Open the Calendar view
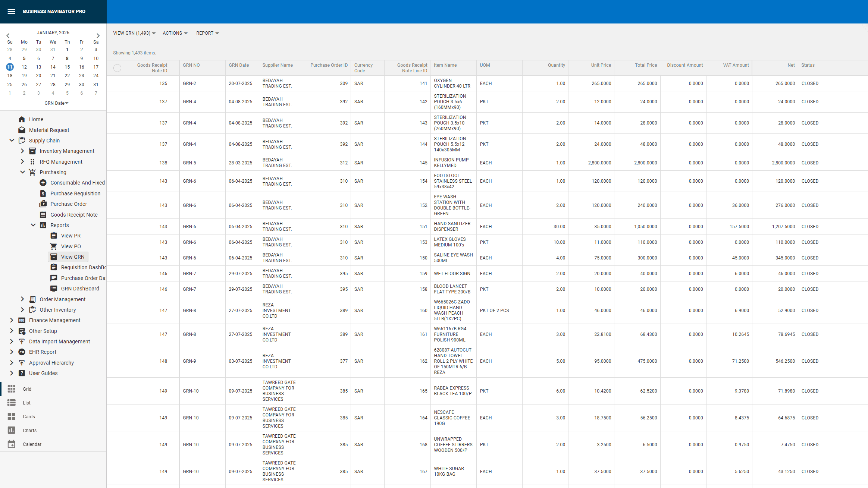Image resolution: width=868 pixels, height=488 pixels. coord(11,444)
